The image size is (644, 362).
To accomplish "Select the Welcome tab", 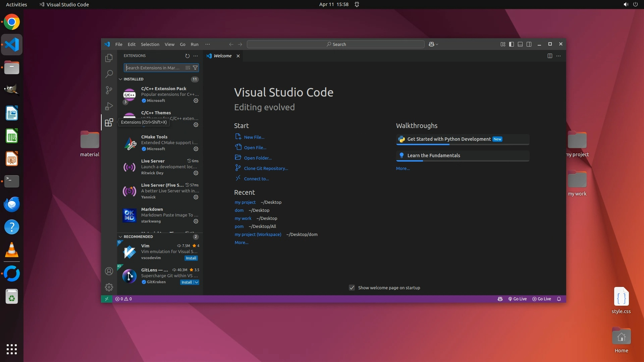I will coord(222,56).
